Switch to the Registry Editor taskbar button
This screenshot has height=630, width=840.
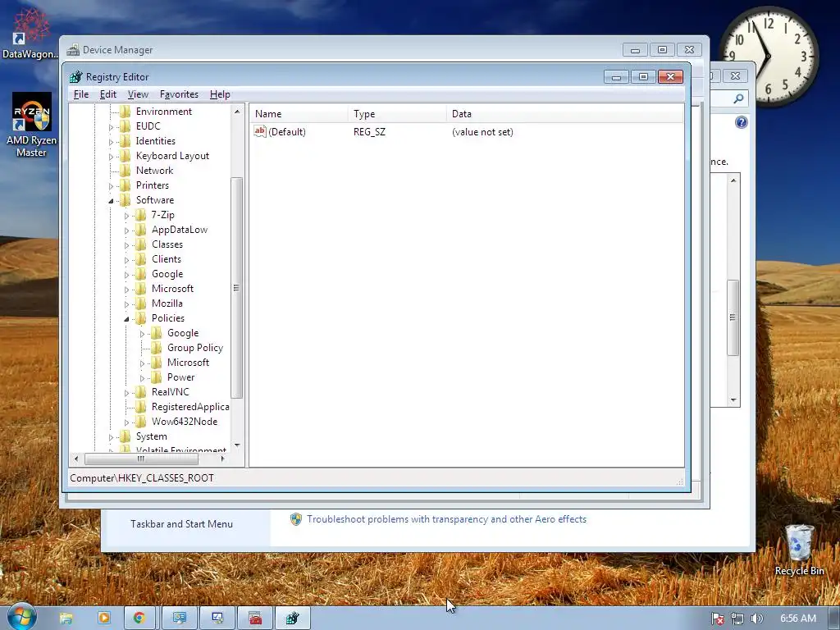tap(292, 619)
